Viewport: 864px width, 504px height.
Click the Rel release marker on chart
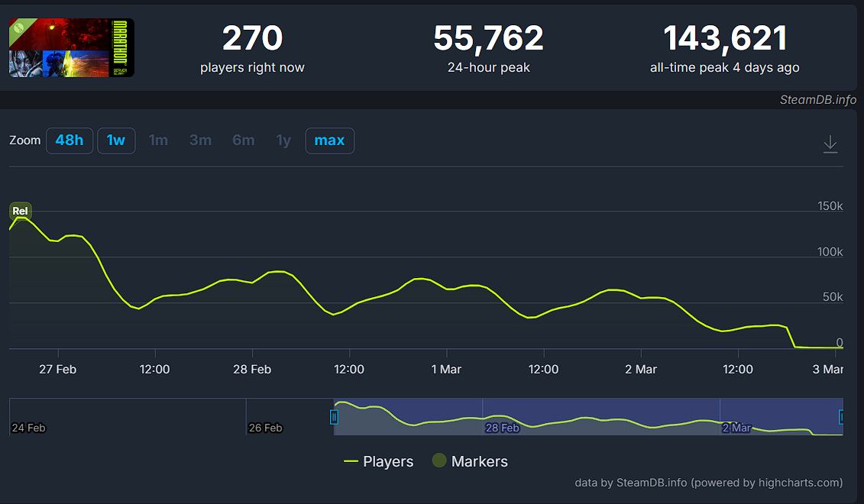21,211
